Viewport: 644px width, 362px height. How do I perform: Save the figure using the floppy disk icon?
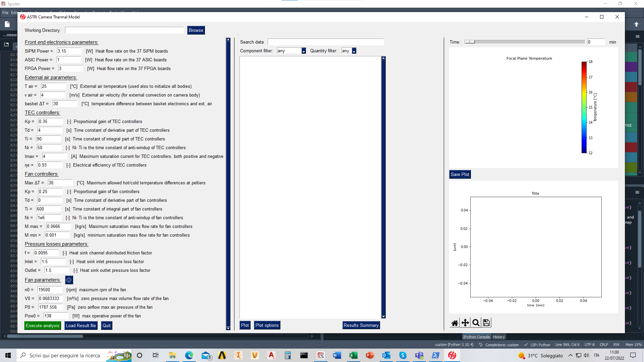click(x=486, y=322)
